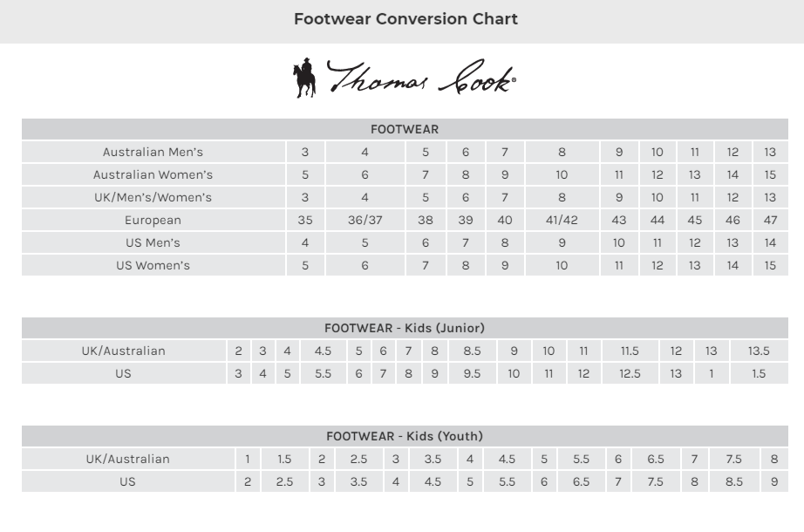Click the Footwear Conversion Chart title

coord(405,19)
